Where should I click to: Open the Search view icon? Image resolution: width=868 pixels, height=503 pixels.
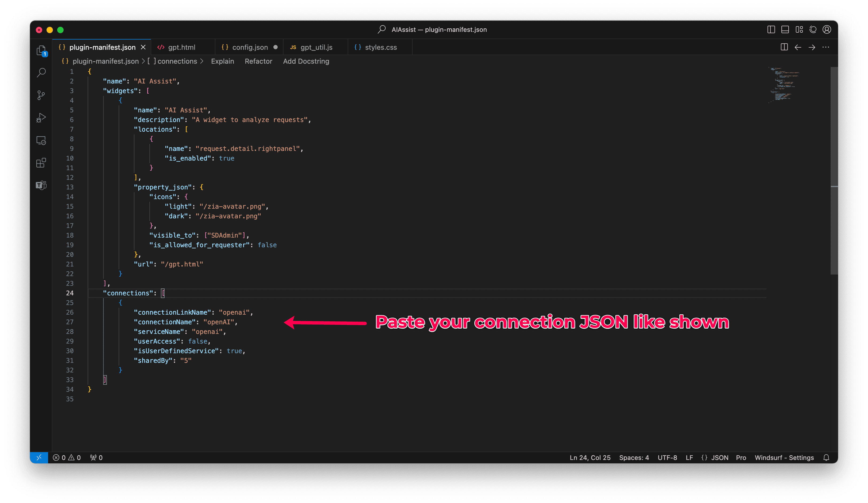[41, 73]
